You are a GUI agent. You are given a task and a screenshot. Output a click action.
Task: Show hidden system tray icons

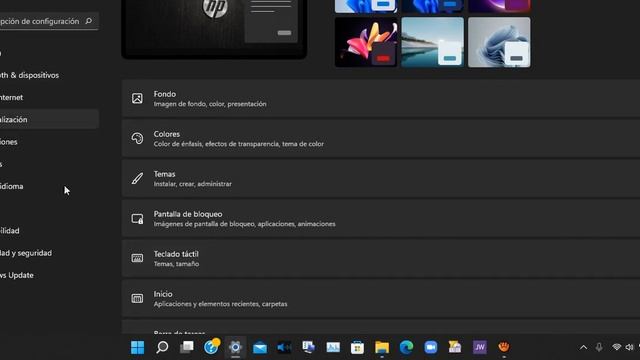583,347
